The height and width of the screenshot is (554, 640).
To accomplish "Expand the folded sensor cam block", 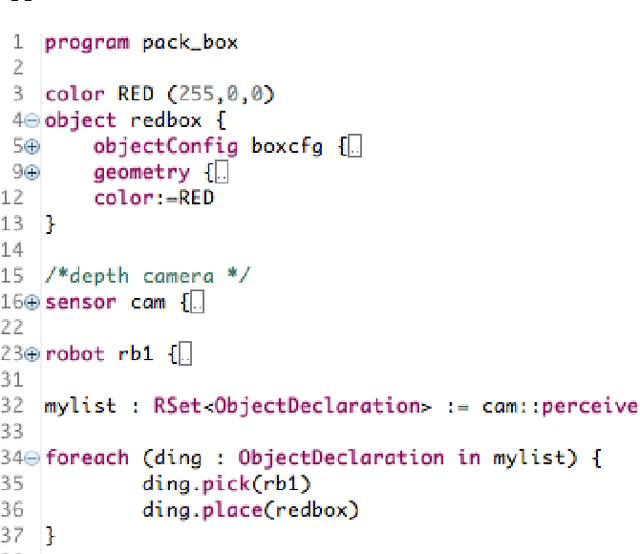I will (x=32, y=302).
